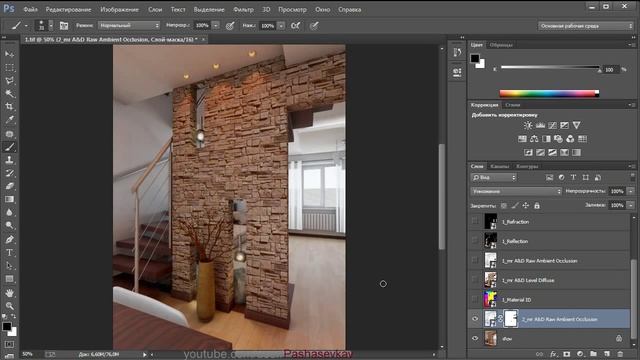The width and height of the screenshot is (640, 360).
Task: Open layer fill dropdown arrow
Action: [x=631, y=205]
